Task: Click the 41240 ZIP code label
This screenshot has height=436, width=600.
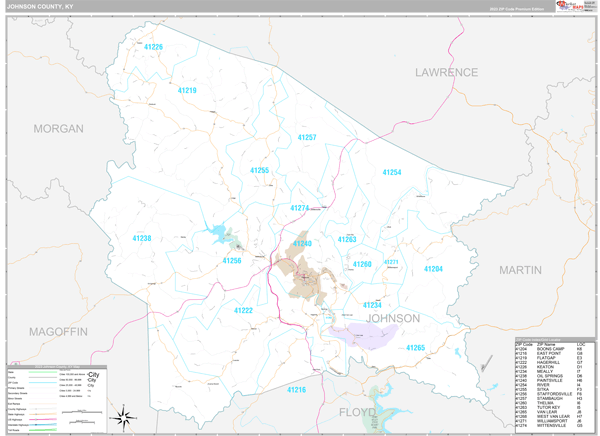Action: tap(302, 243)
